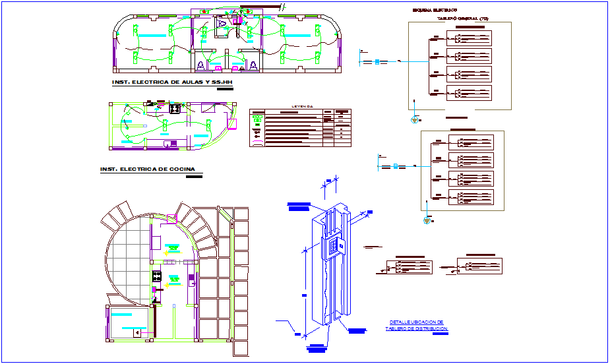The height and width of the screenshot is (364, 610).
Task: Click the break-line symbol at the top edge
Action: (x=282, y=7)
